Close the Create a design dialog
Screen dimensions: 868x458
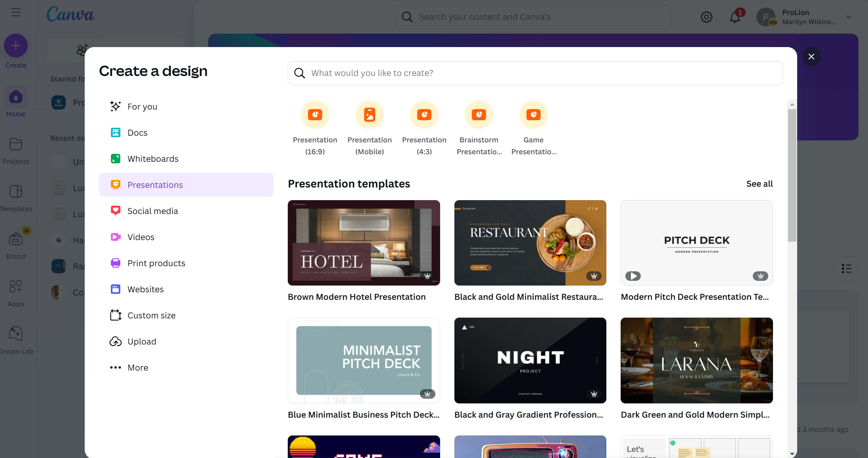click(x=811, y=57)
